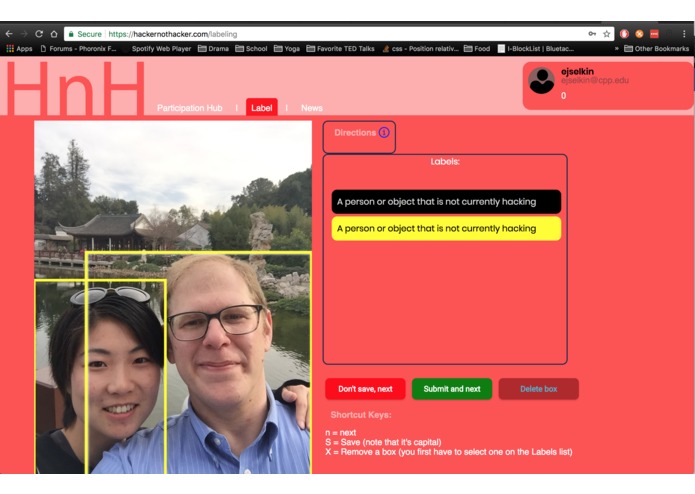Image resolution: width=695 pixels, height=494 pixels.
Task: Click the Directions label text
Action: [x=355, y=132]
